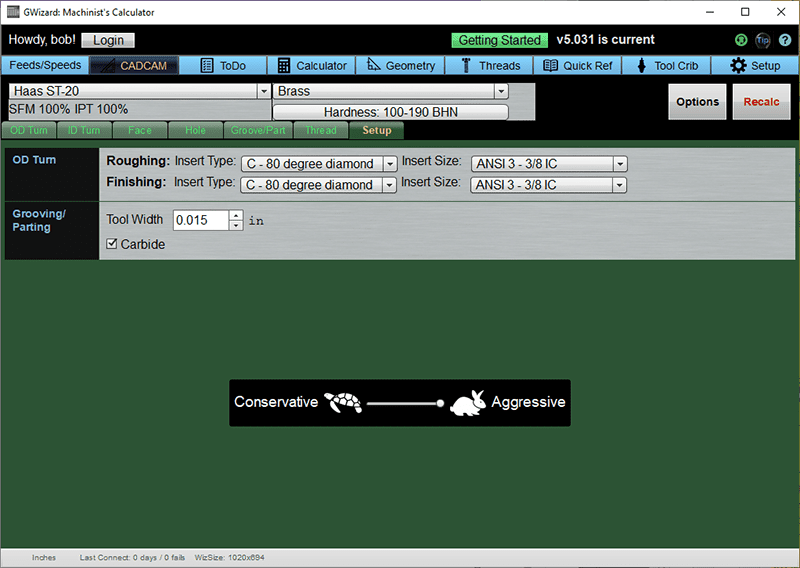
Task: Select the green Setup sub-tab
Action: point(377,130)
